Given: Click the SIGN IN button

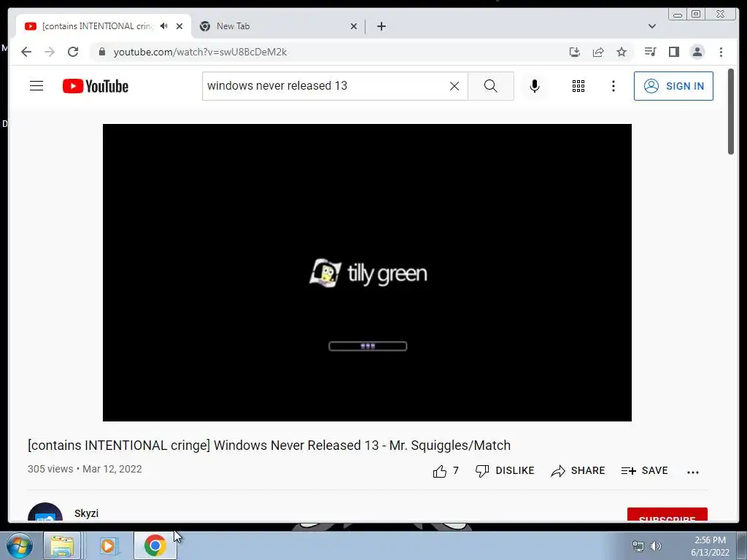Looking at the screenshot, I should point(673,86).
